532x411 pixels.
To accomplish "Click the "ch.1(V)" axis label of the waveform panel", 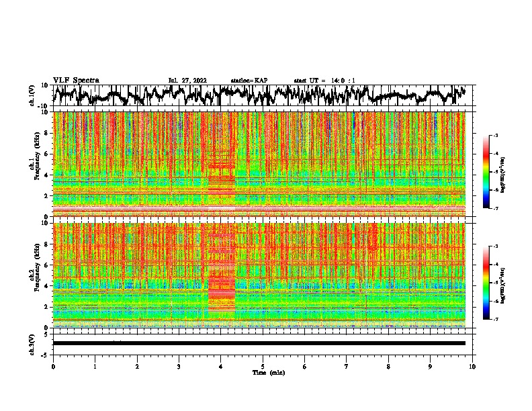I will pos(32,95).
